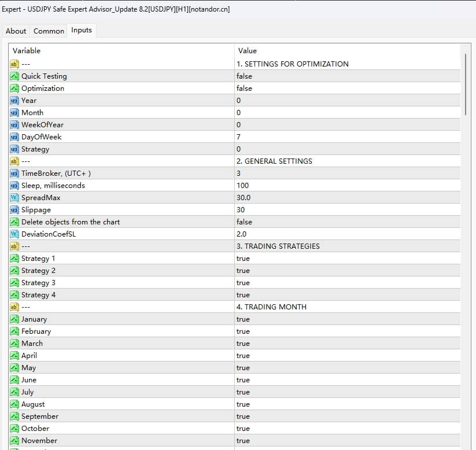Open the Quick Testing value dropdown
This screenshot has height=450, width=476.
pyautogui.click(x=244, y=76)
